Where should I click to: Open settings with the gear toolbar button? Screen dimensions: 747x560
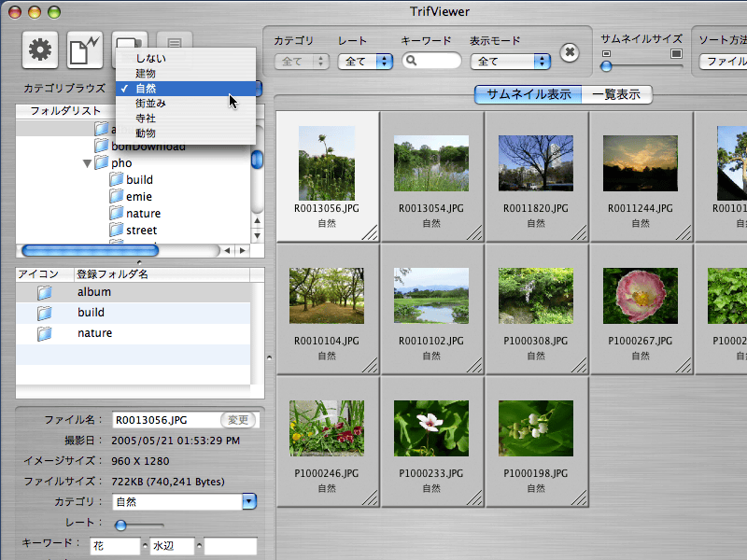click(40, 50)
